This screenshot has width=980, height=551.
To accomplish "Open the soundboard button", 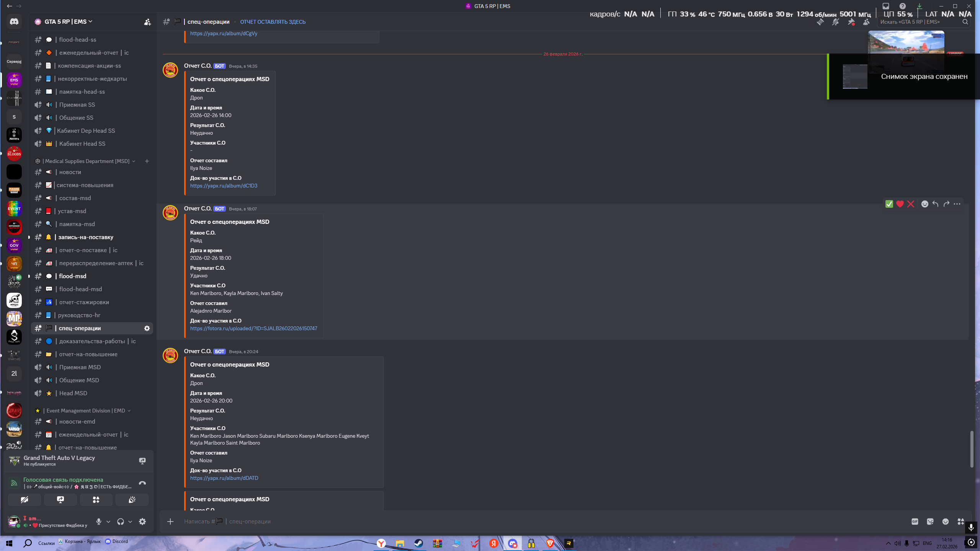I will [x=132, y=500].
